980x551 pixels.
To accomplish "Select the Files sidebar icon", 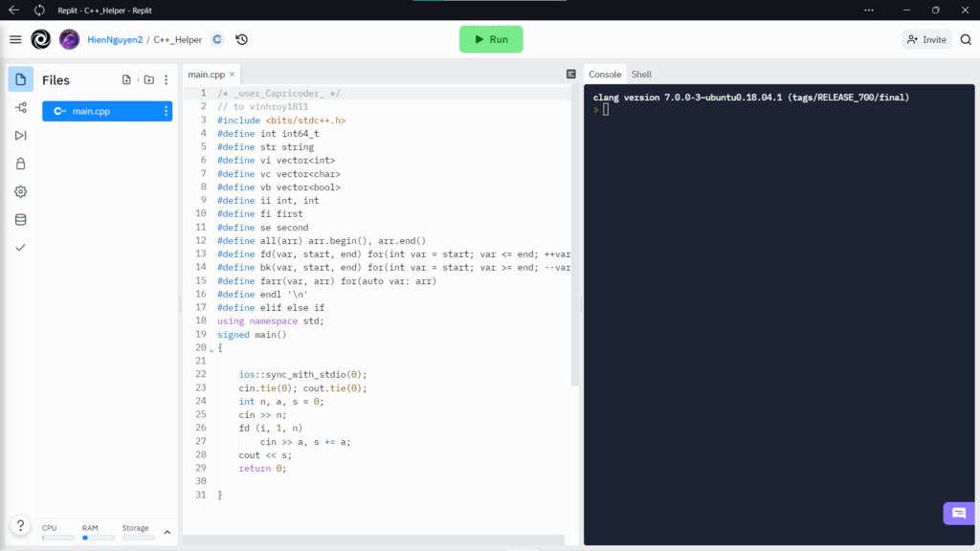I will pyautogui.click(x=21, y=79).
